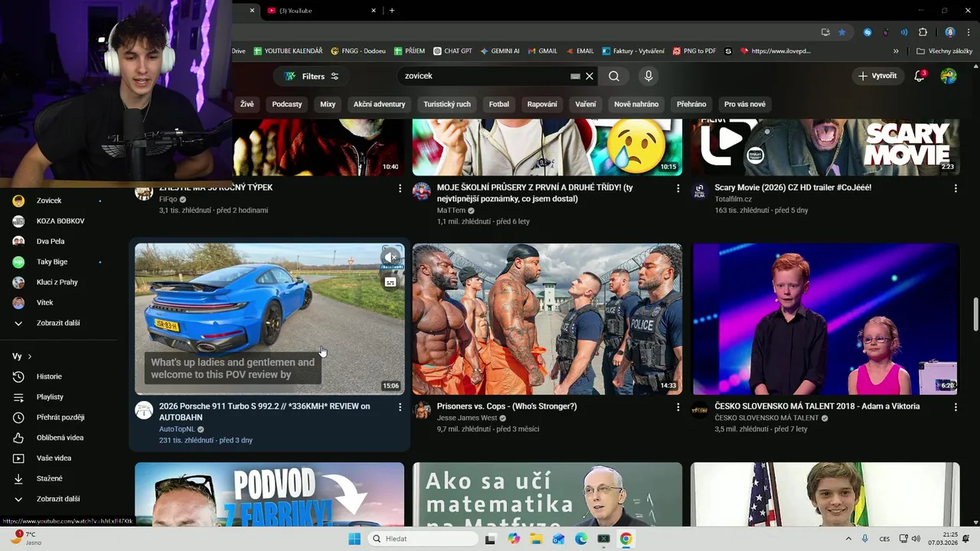Open File Explorer from taskbar
This screenshot has width=980, height=551.
pyautogui.click(x=536, y=539)
